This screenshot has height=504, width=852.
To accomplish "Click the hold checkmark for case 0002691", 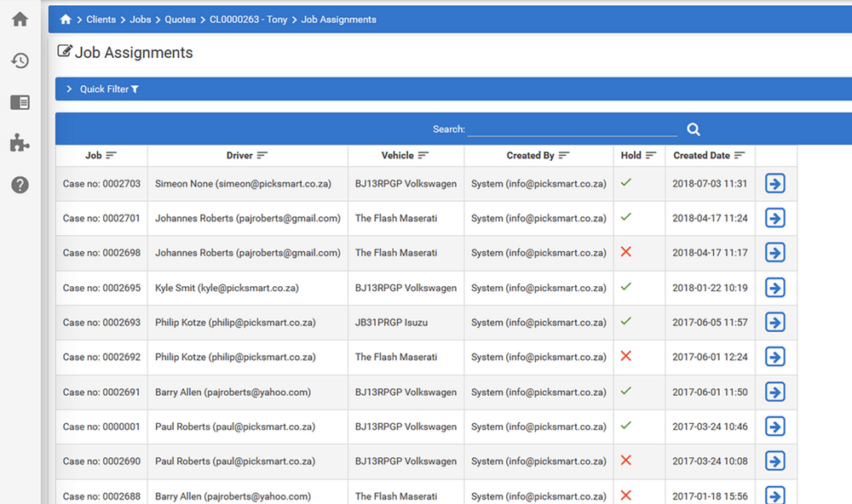I will 626,391.
